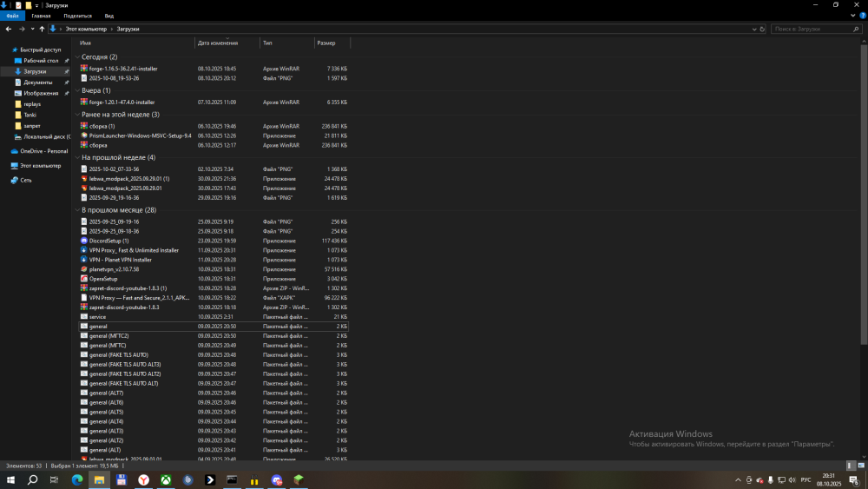The height and width of the screenshot is (489, 868).
Task: Select the forge-1.20.1-47.4.0-installer archive icon
Action: [83, 102]
